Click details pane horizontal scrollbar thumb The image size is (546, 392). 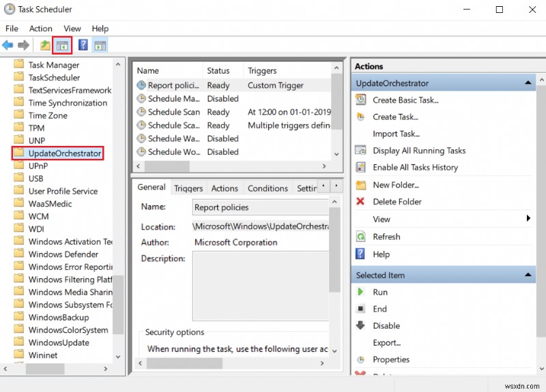184,363
